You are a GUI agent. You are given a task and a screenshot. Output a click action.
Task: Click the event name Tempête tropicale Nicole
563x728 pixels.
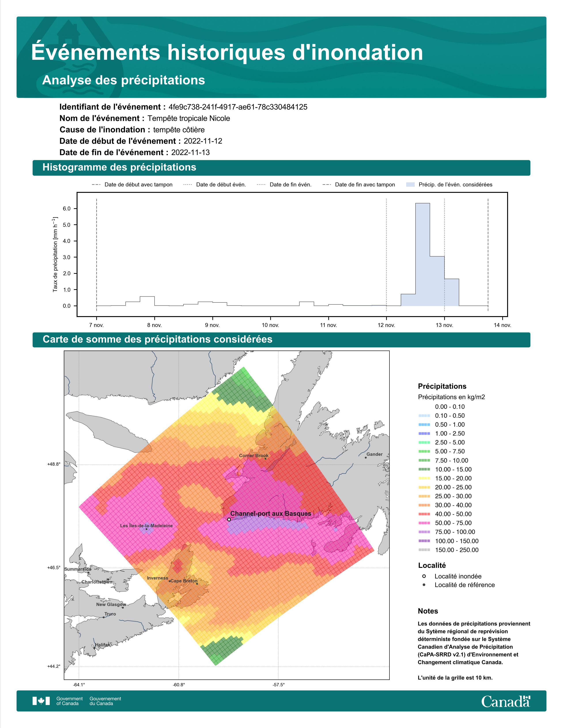189,118
